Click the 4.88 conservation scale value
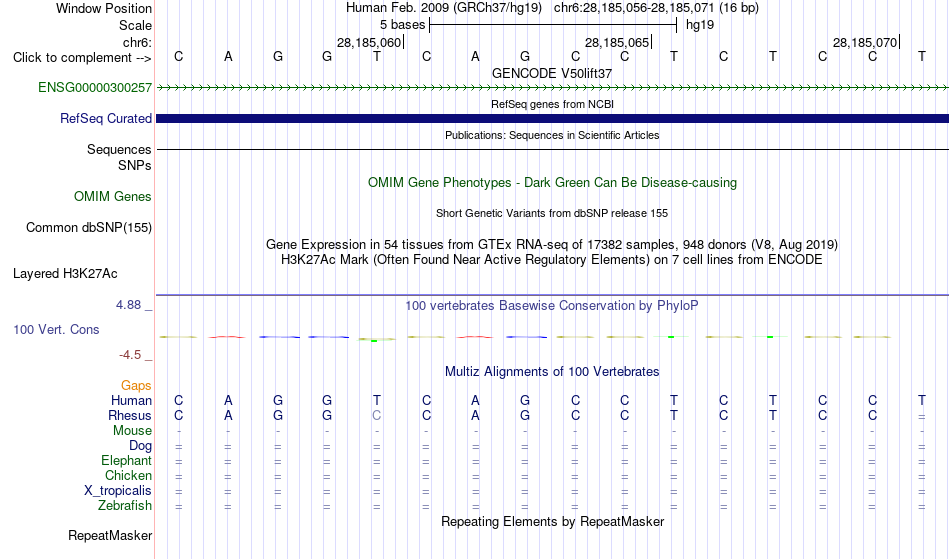Image resolution: width=950 pixels, height=559 pixels. [128, 305]
